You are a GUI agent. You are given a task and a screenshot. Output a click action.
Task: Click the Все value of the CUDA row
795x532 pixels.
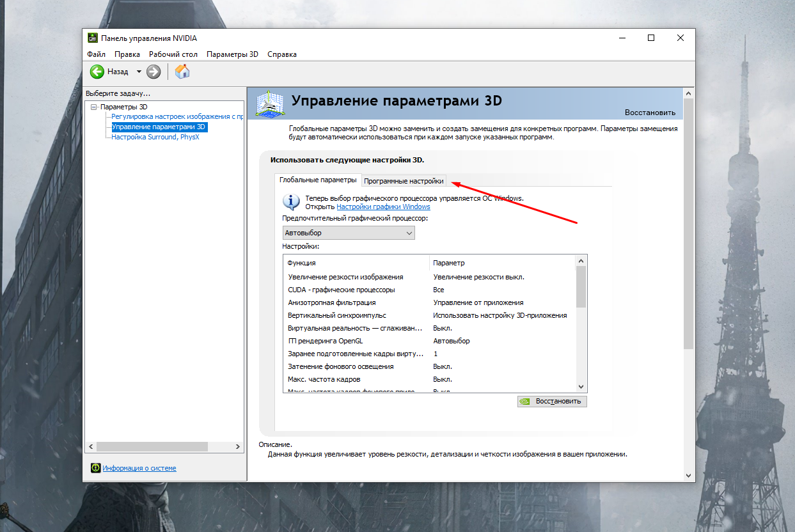(x=439, y=290)
